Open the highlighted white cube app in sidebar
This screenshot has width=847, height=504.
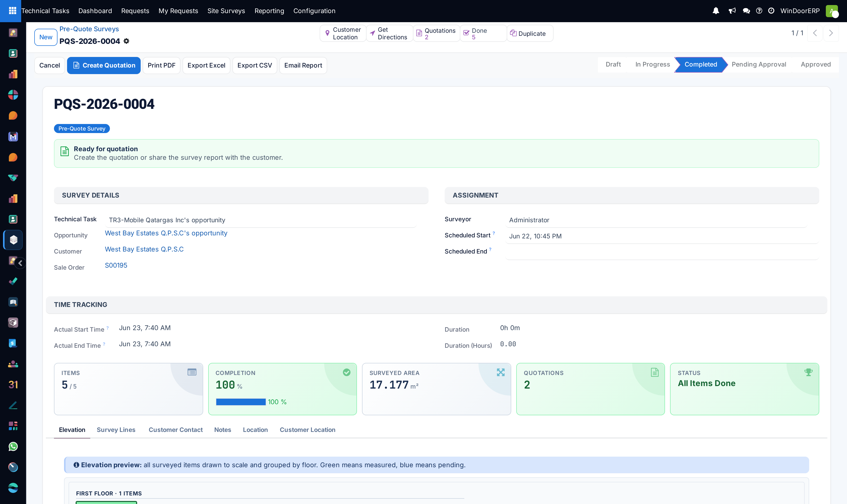click(13, 240)
